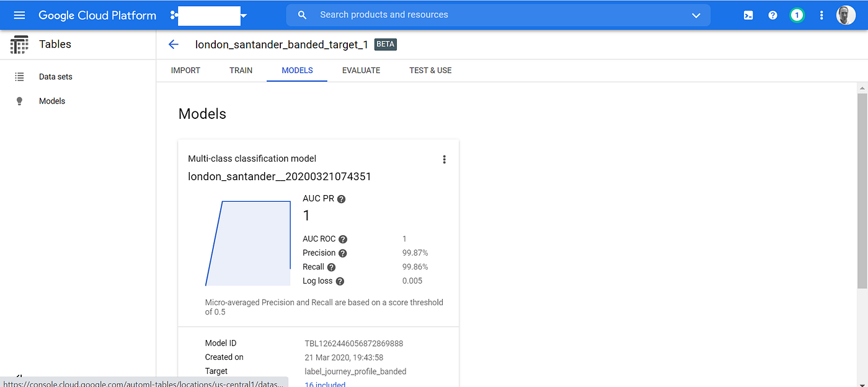Expand the project selector dropdown
The image size is (868, 387).
[244, 15]
